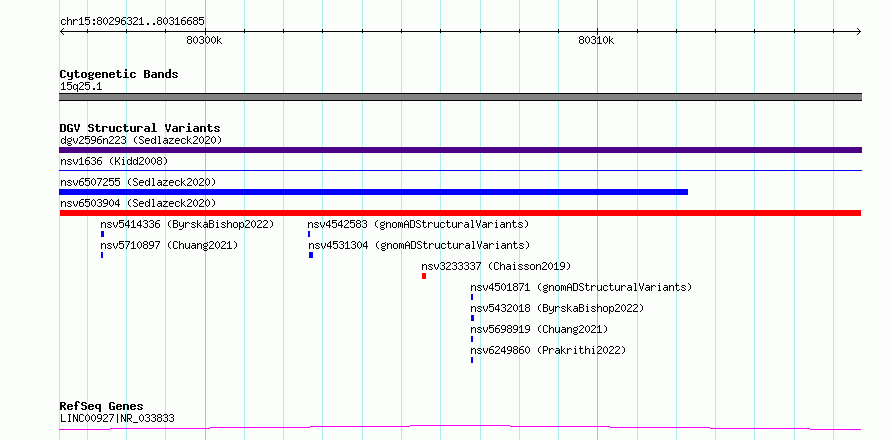Screen dimensions: 890x440
Task: Select the nsv4531304 blue marker
Action: 311,255
